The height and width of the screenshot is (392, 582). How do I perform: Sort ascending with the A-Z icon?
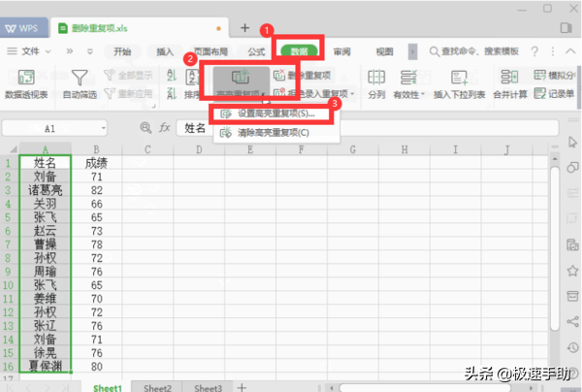[x=172, y=76]
